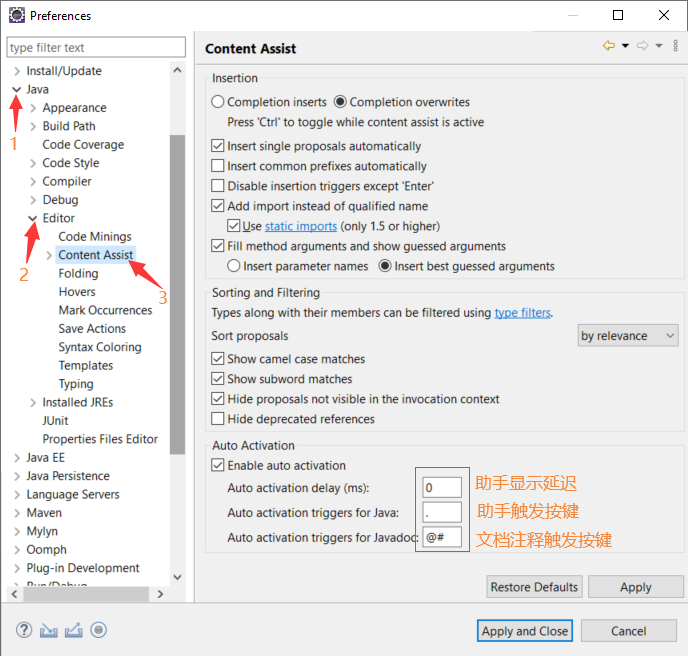688x656 pixels.
Task: Click the Restore Defaults button
Action: (x=534, y=587)
